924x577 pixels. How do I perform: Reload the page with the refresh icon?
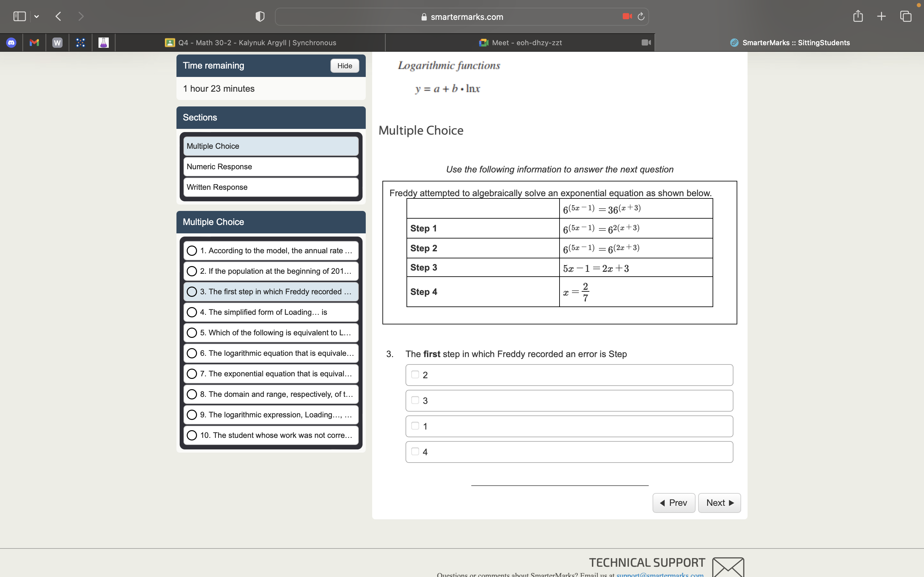[x=640, y=16]
